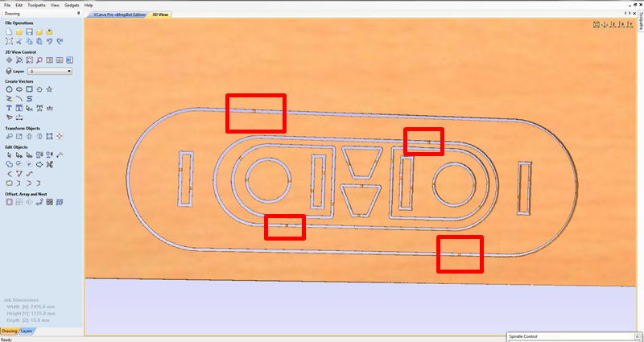Open the Toolpaths menu
The image size is (644, 342).
[x=36, y=6]
